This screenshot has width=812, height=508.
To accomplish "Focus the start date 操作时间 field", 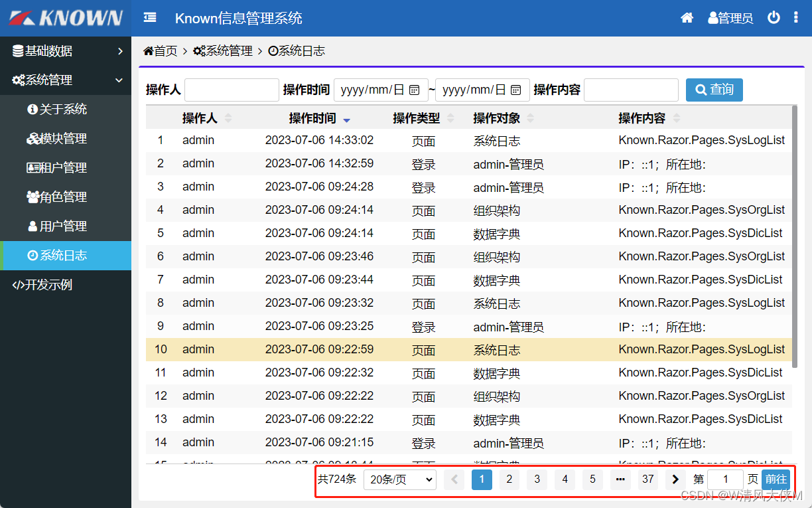I will [x=380, y=90].
